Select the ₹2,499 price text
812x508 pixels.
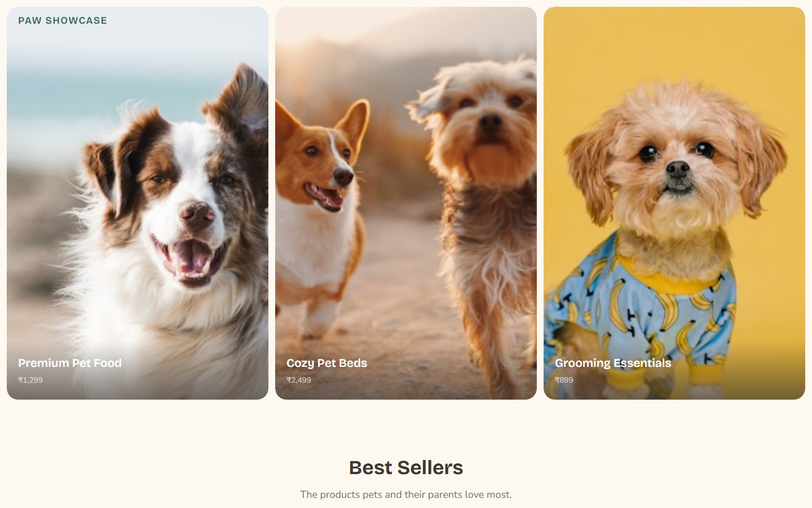tap(299, 380)
